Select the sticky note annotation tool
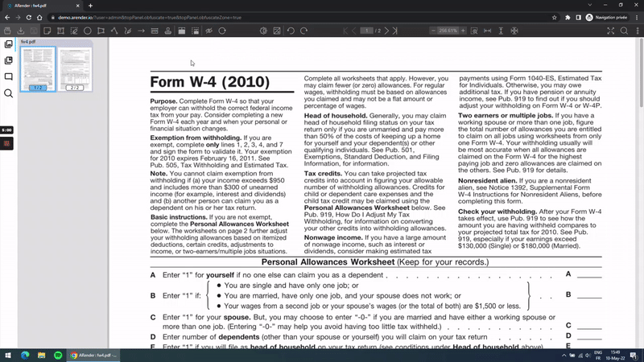Image resolution: width=644 pixels, height=362 pixels. point(47,31)
